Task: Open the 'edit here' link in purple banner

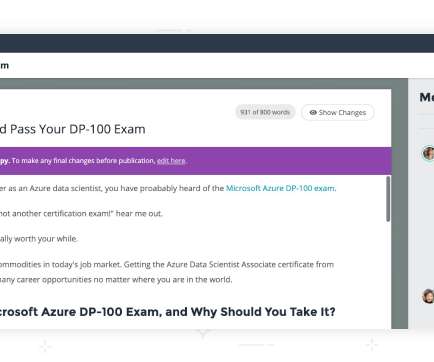Action: coord(171,161)
